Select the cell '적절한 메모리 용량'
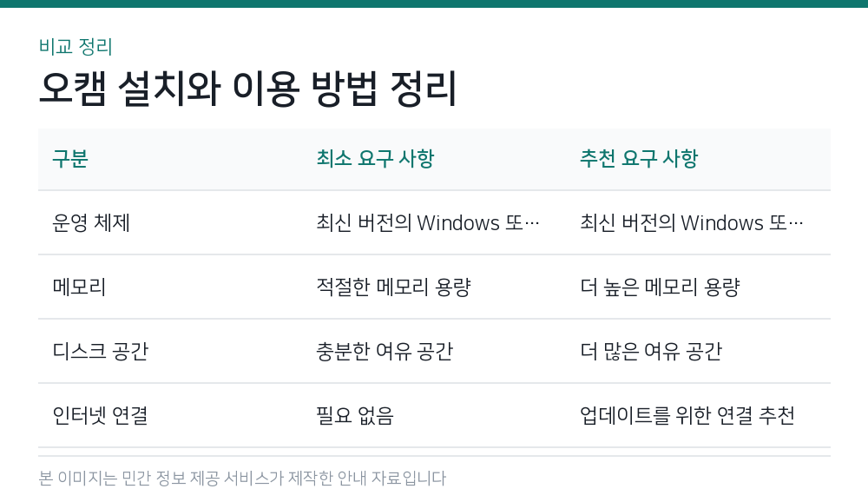 393,287
